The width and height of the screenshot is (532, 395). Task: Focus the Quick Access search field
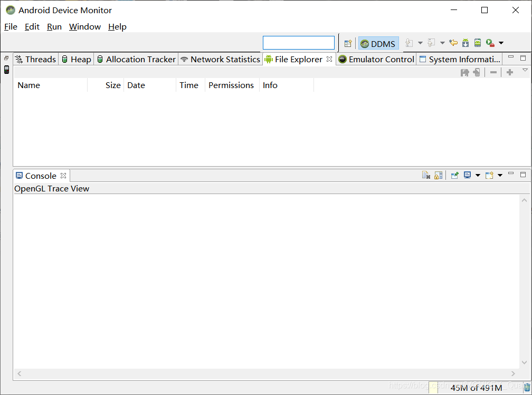click(299, 43)
